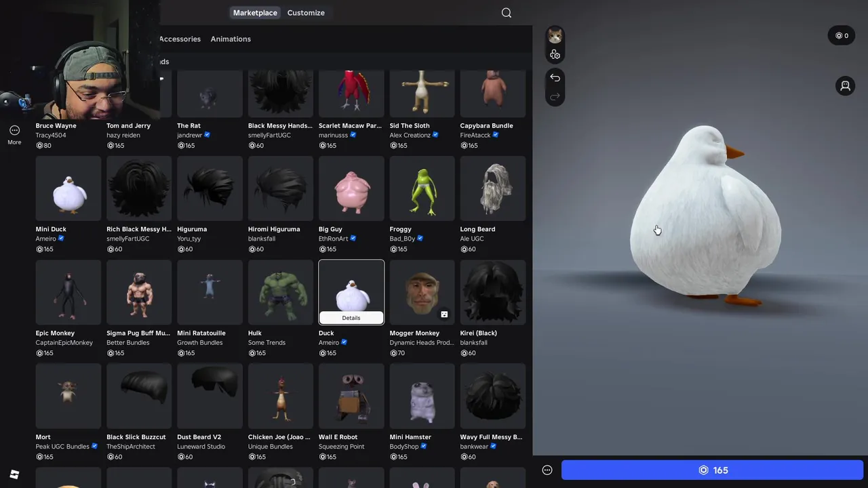Open the Animations category
Viewport: 868px width, 488px height.
click(x=231, y=39)
